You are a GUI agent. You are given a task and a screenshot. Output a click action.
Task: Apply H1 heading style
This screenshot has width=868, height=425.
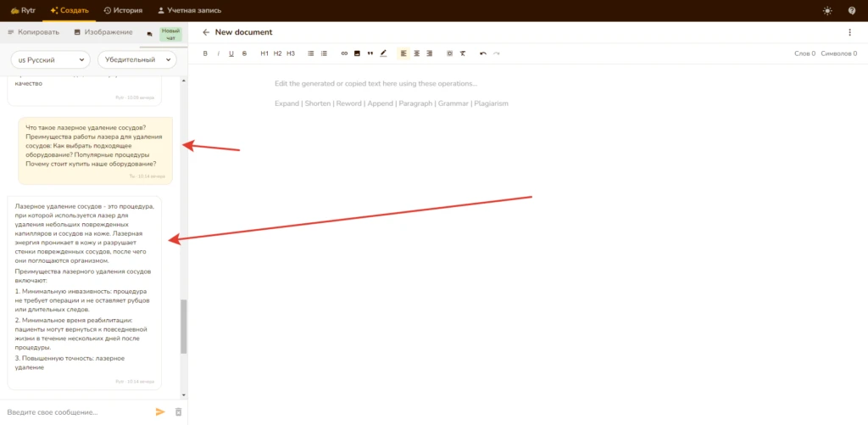[264, 53]
